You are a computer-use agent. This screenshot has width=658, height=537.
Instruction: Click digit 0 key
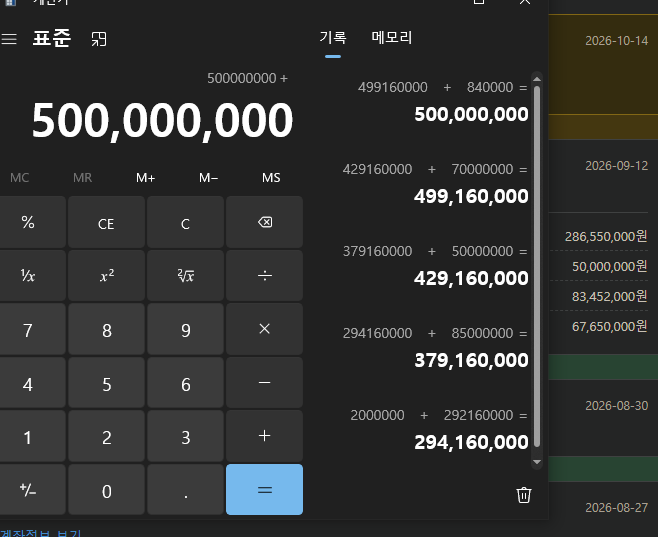107,490
